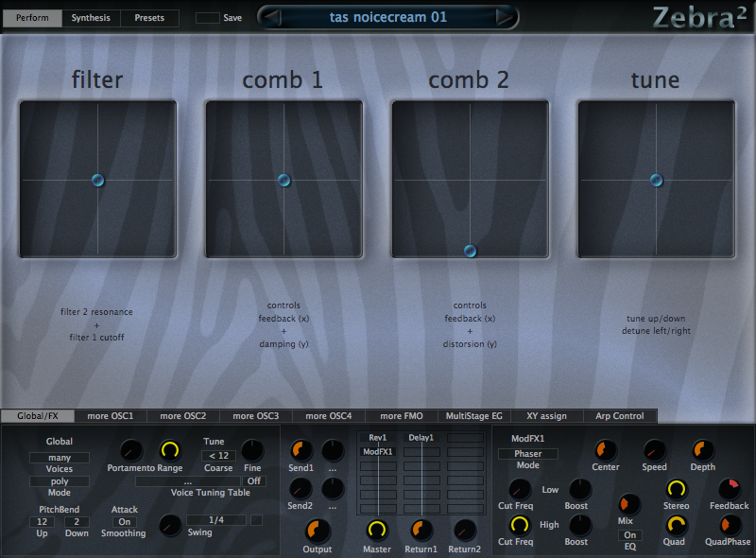This screenshot has height=558, width=756.
Task: Click the Low Cut Freq knob
Action: click(519, 490)
